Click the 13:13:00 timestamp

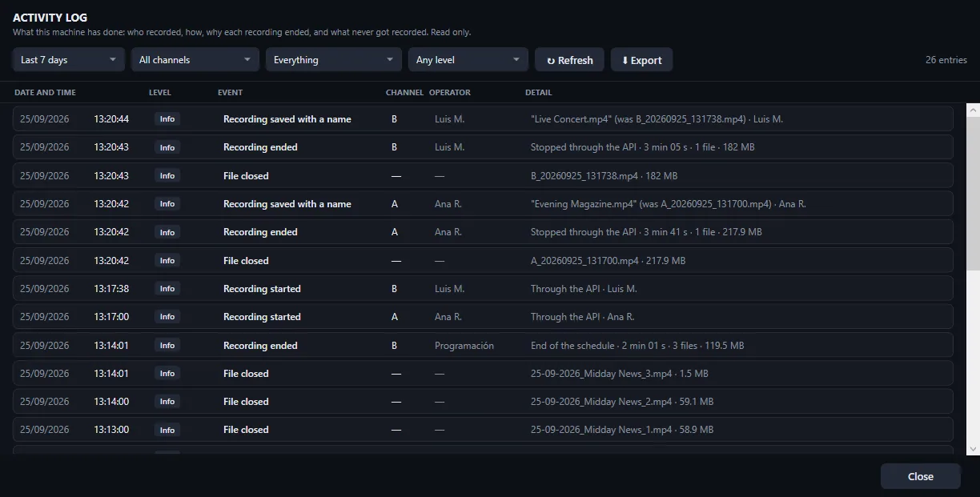[x=111, y=430]
